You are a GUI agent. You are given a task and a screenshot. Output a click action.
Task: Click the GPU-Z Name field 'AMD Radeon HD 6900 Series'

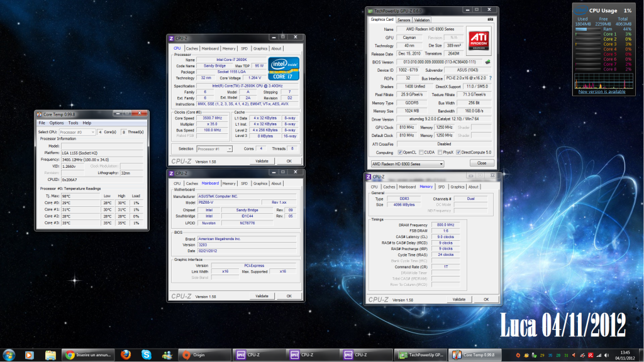click(x=430, y=30)
